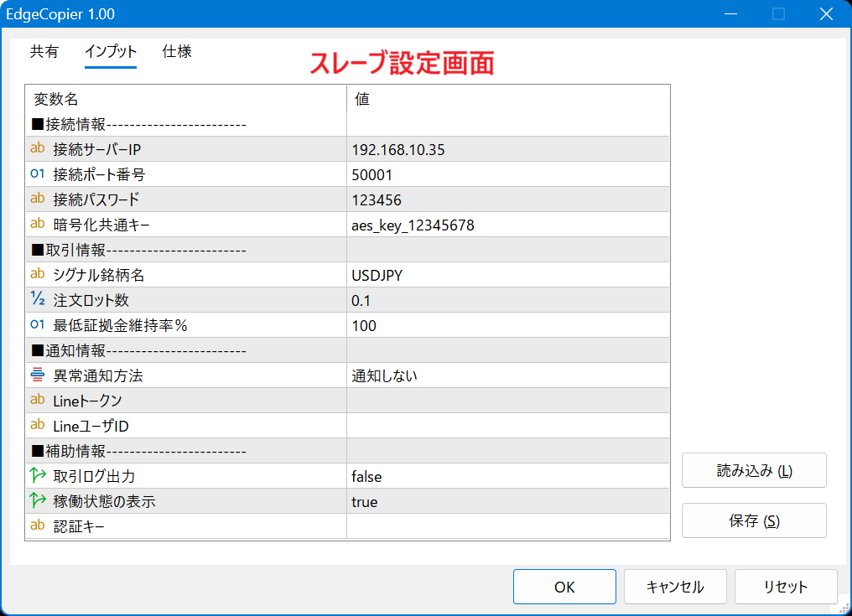This screenshot has width=852, height=616.
Task: Click the string icon beside 暗号化共通キー
Action: click(x=38, y=224)
